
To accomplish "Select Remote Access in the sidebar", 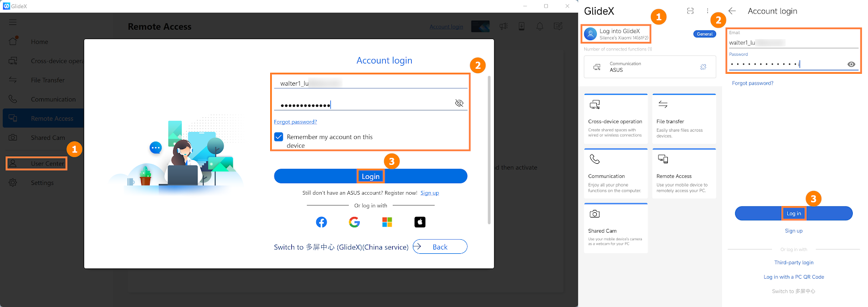I will [43, 118].
